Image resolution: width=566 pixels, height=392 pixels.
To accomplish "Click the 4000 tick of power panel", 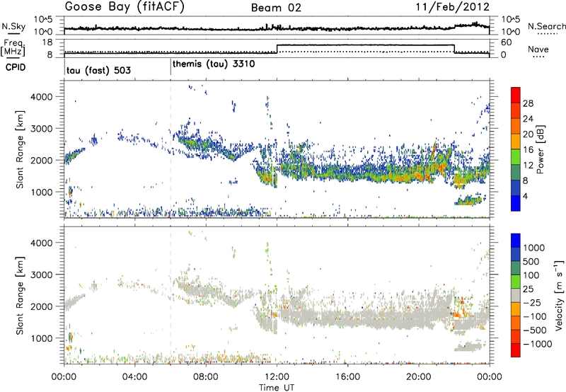I will click(x=41, y=97).
